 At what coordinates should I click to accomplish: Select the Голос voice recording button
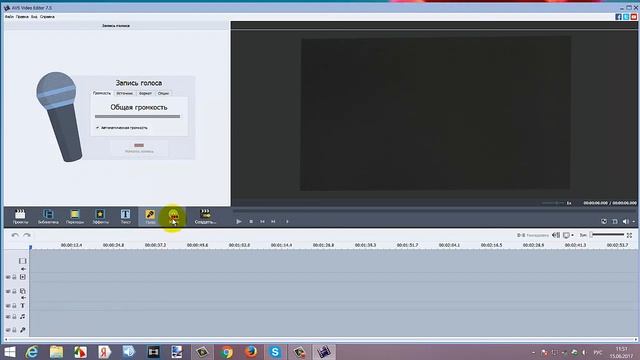150,217
